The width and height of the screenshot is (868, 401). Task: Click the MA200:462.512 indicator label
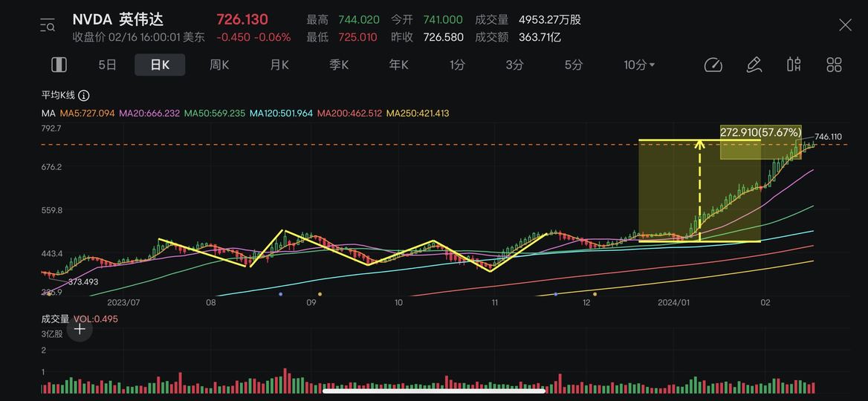(x=350, y=114)
